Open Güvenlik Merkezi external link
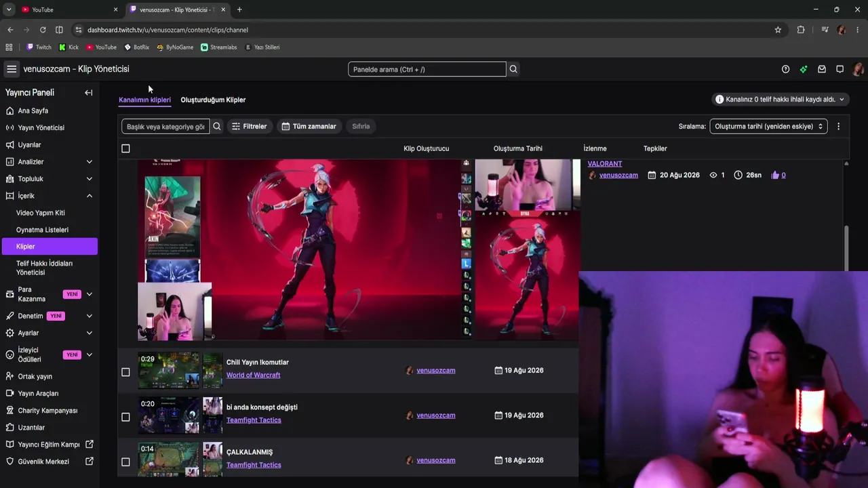Image resolution: width=868 pixels, height=488 pixels. pyautogui.click(x=49, y=462)
